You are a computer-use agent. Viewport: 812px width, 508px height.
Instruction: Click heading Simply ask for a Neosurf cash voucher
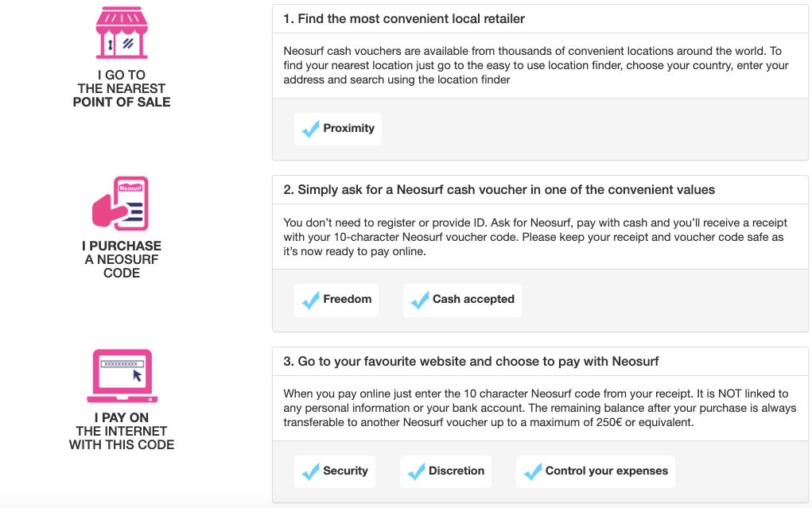click(x=499, y=189)
